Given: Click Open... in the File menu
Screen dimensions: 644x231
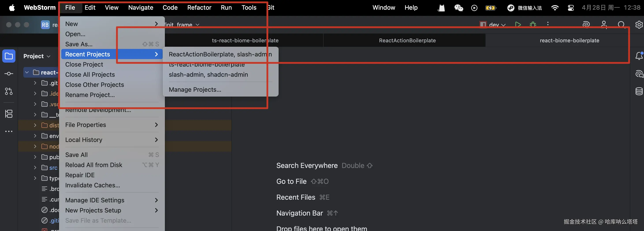Looking at the screenshot, I should 112,34.
